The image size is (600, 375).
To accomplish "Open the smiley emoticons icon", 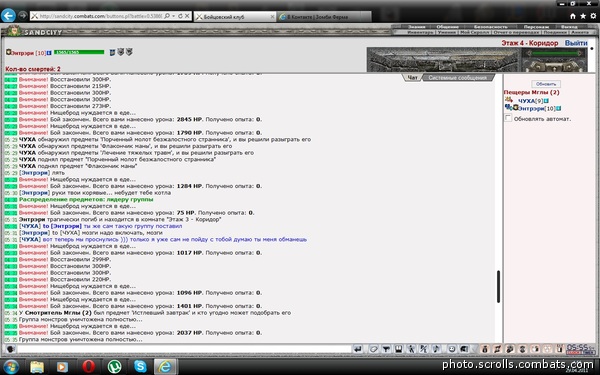I will pos(452,349).
